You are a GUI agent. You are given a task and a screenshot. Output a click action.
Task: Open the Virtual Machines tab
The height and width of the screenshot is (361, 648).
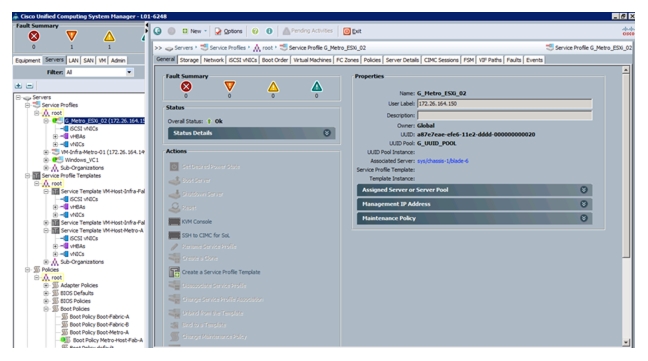(312, 60)
